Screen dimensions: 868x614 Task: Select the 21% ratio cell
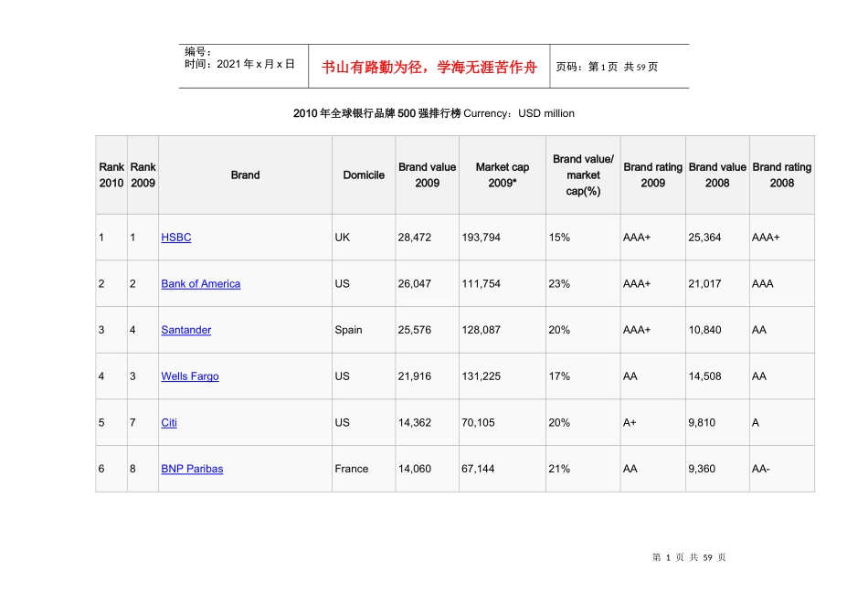point(583,469)
